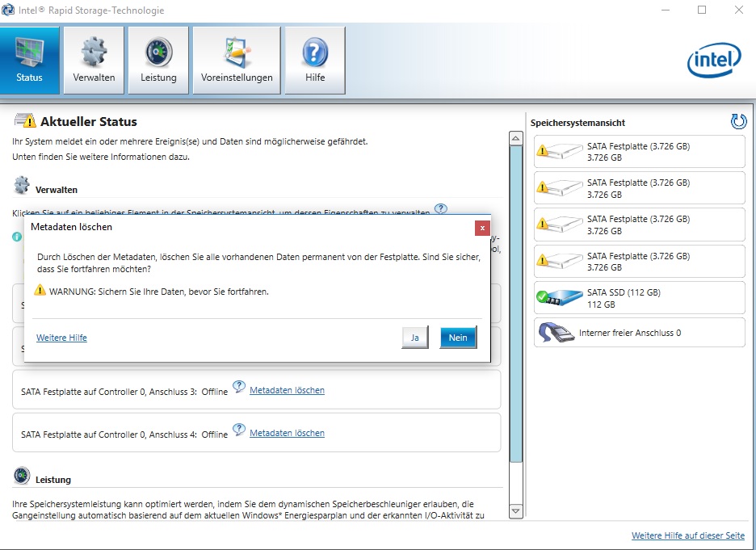
Task: Click the vertical scrollbar thumb
Action: pyautogui.click(x=516, y=304)
